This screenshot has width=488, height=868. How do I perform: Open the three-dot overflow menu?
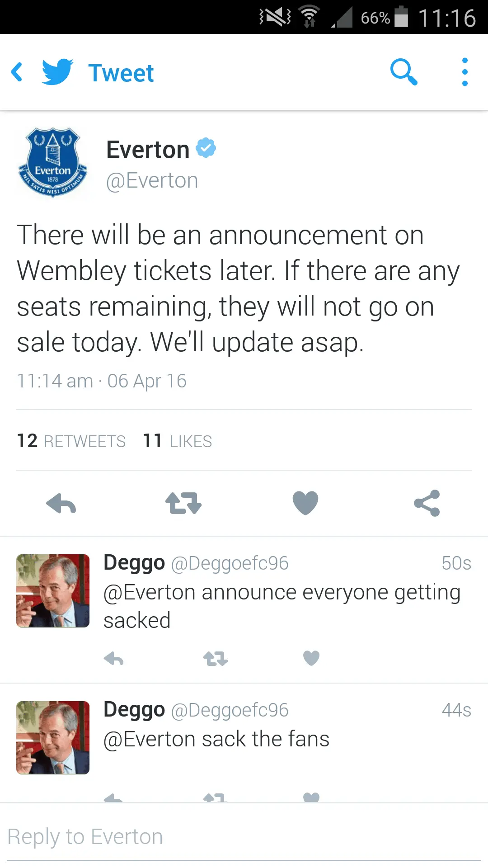tap(465, 72)
